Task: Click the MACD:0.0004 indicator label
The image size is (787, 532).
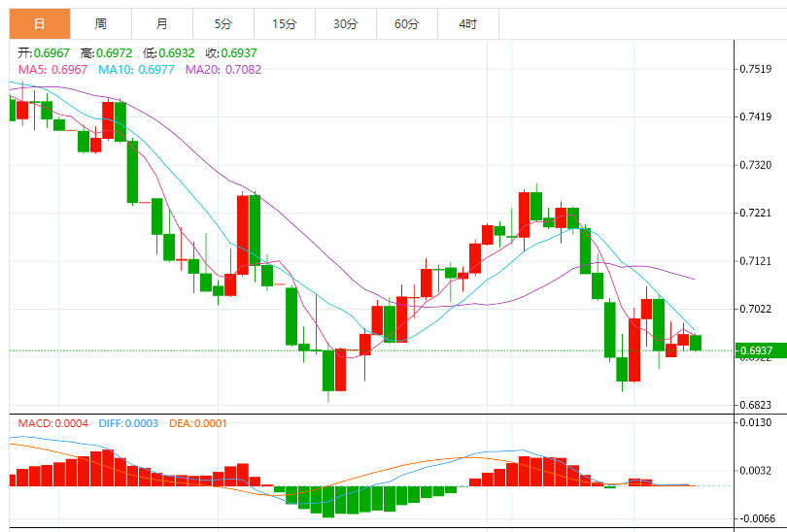Action: (53, 423)
